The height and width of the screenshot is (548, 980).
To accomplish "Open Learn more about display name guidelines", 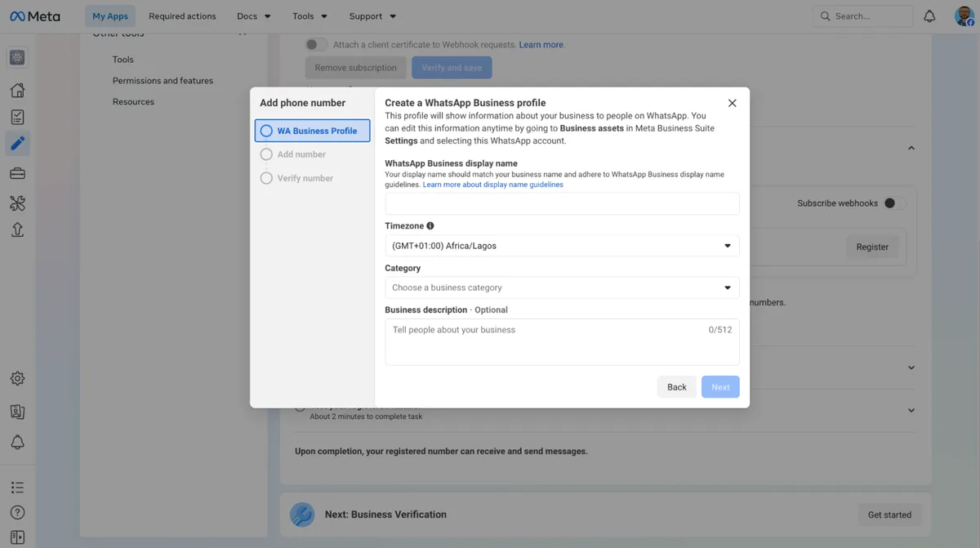I will (493, 185).
